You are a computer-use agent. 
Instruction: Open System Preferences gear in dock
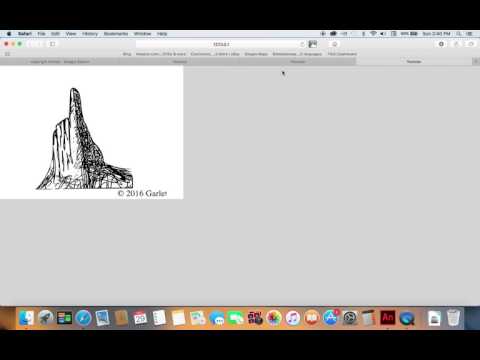click(x=350, y=318)
